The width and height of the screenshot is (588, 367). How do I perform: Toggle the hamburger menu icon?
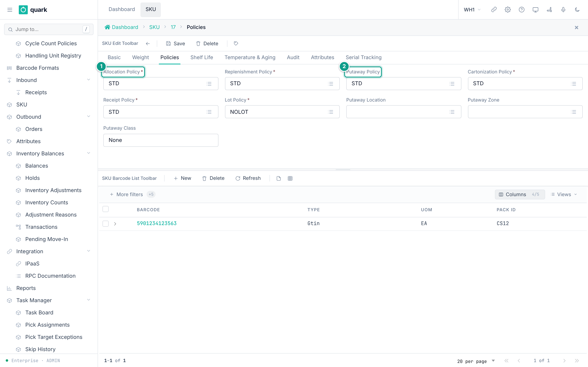[x=10, y=10]
